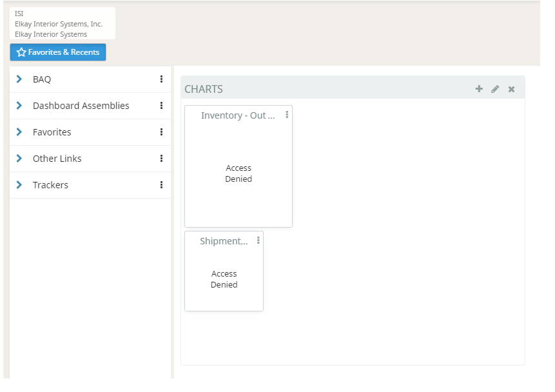This screenshot has height=392, width=555.
Task: Open the Favorites & Recents button
Action: click(x=58, y=52)
